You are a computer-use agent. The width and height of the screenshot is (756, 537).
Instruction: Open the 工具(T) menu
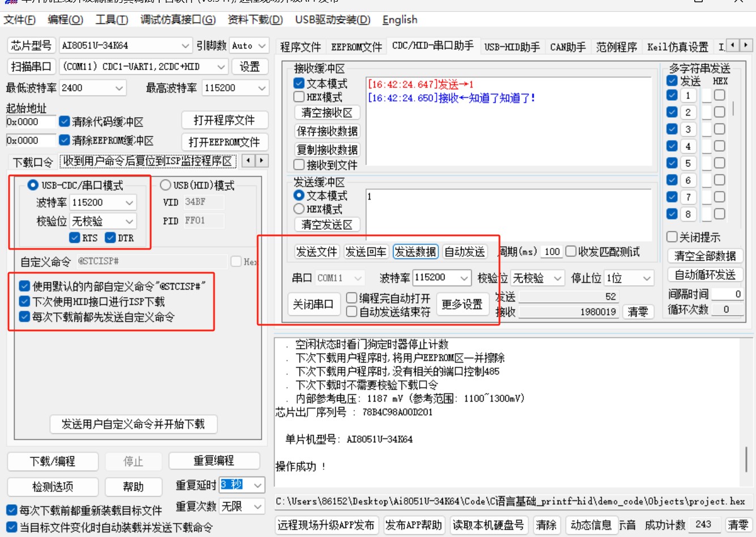click(112, 20)
